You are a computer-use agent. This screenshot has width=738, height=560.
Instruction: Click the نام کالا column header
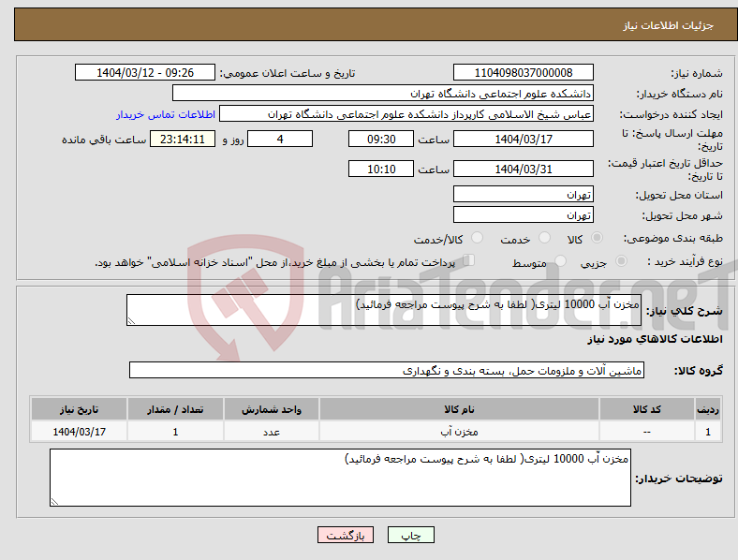coord(459,409)
